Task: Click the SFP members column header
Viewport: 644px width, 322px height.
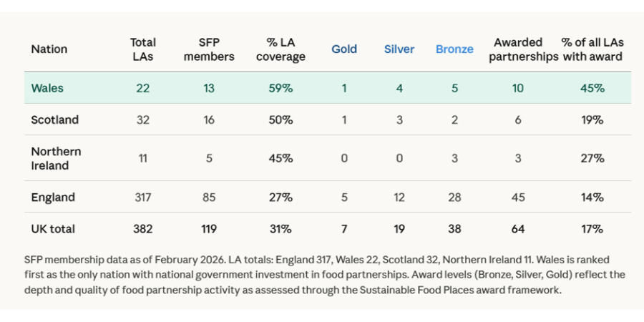Action: tap(209, 49)
